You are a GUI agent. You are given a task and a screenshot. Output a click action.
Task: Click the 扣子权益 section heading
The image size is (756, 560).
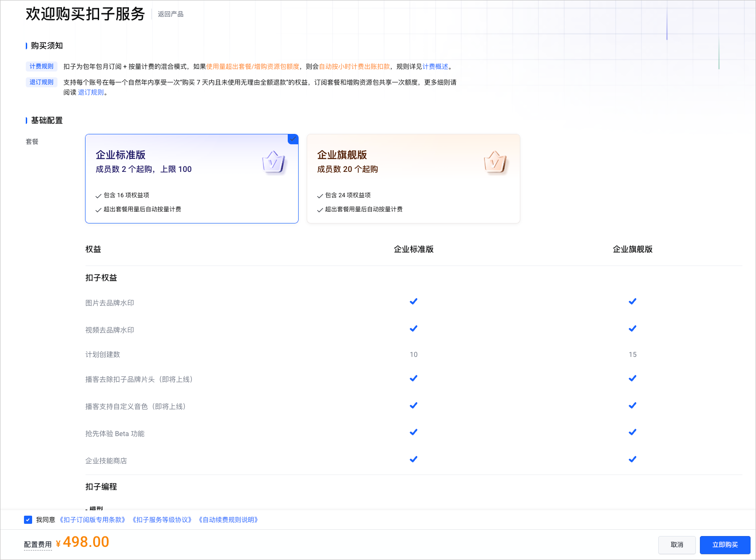tap(101, 278)
